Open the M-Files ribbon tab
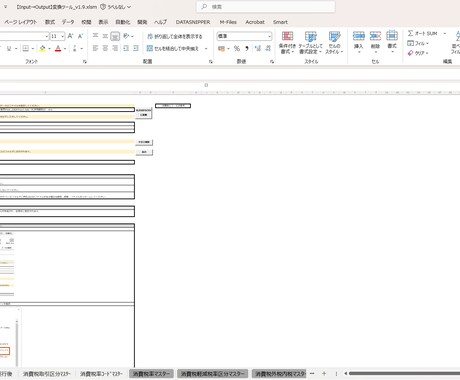Screen dimensions: 460x380 (x=228, y=22)
